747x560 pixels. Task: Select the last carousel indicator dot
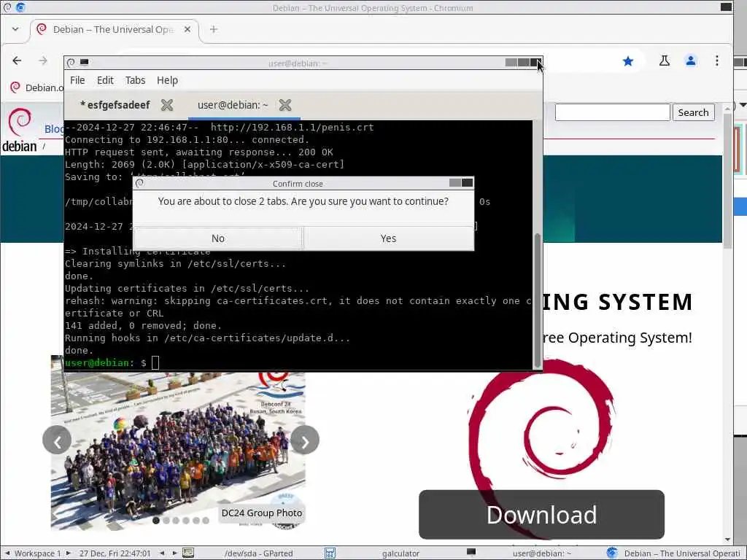206,521
